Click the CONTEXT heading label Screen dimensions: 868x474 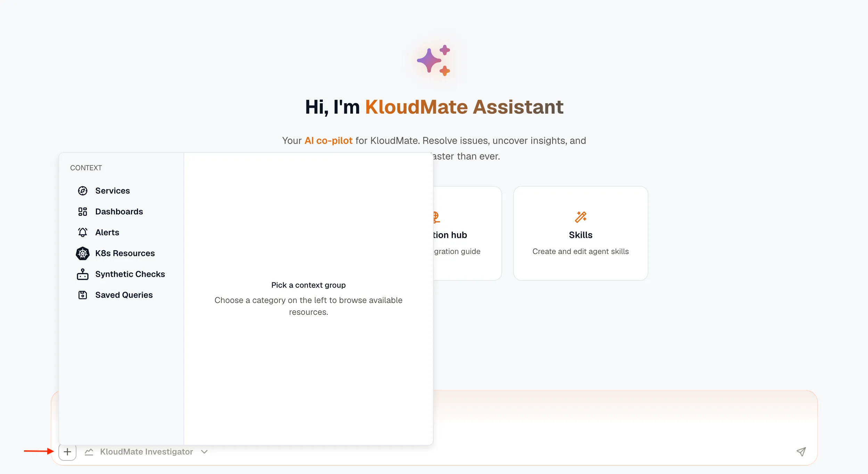(86, 168)
